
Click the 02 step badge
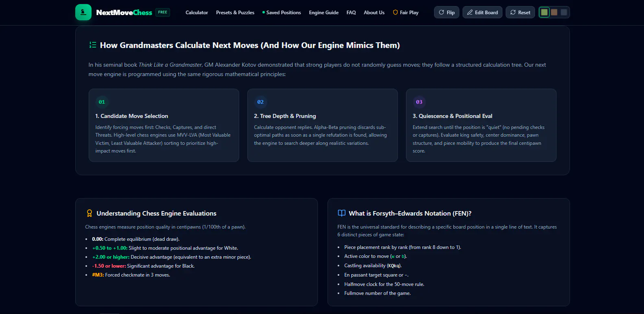point(260,102)
